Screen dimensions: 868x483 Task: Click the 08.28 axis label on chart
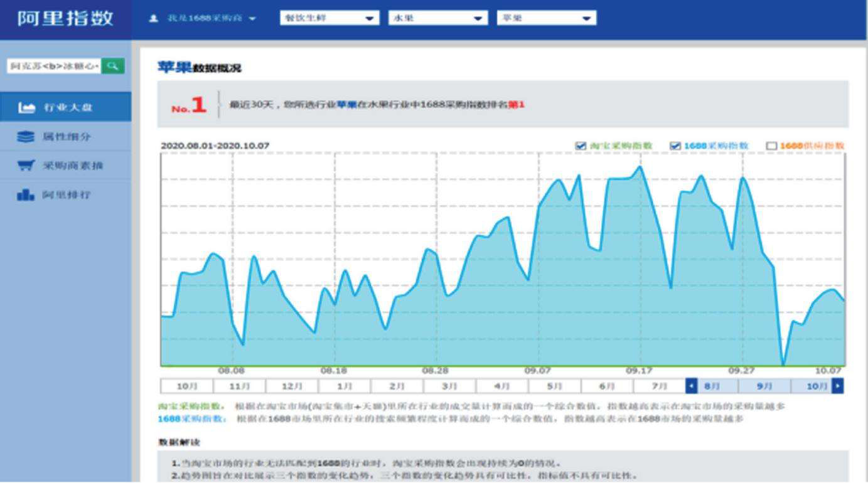point(435,371)
